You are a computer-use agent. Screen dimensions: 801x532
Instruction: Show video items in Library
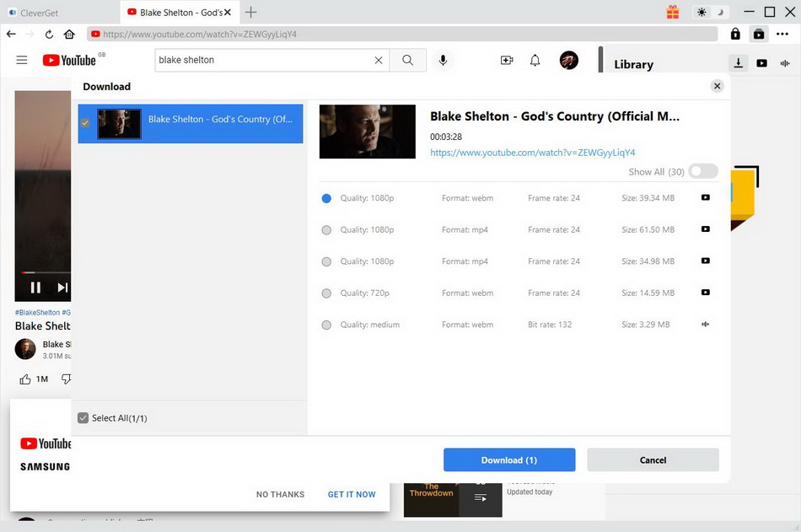point(761,63)
